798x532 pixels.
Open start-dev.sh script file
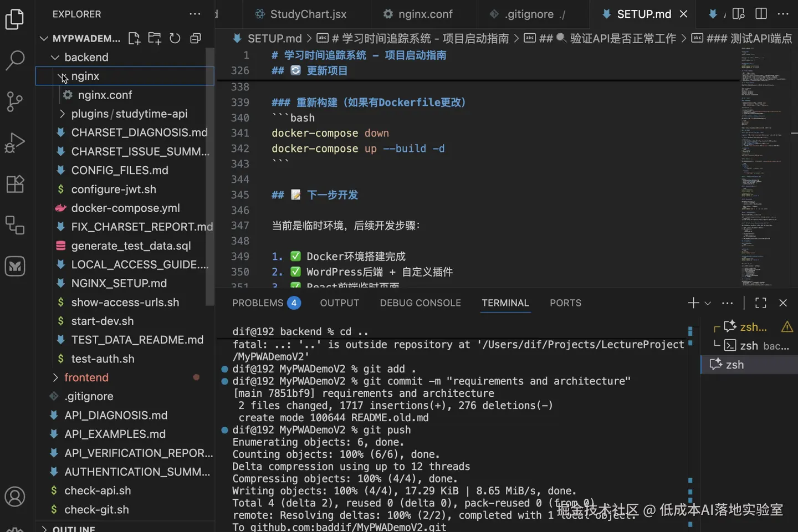(102, 321)
